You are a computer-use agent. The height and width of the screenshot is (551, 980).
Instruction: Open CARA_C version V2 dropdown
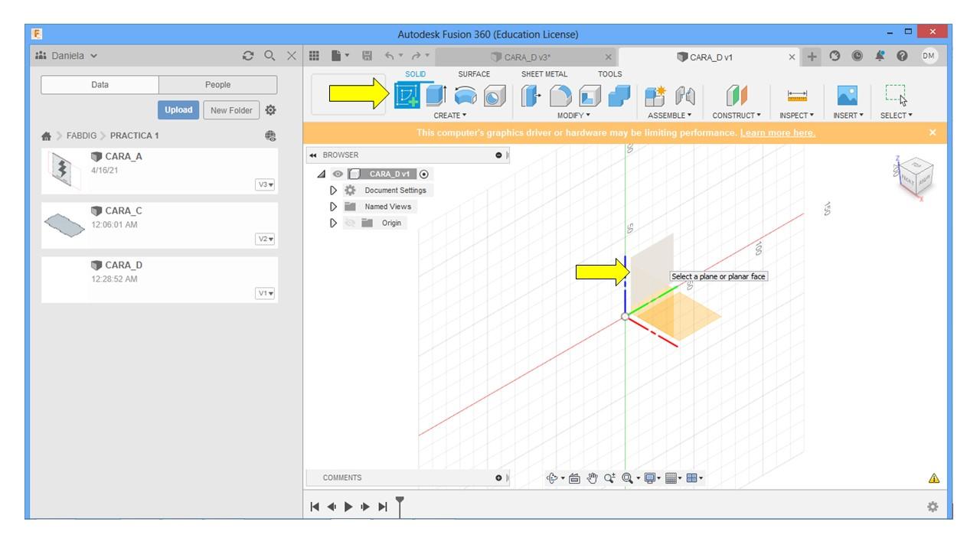pyautogui.click(x=265, y=240)
